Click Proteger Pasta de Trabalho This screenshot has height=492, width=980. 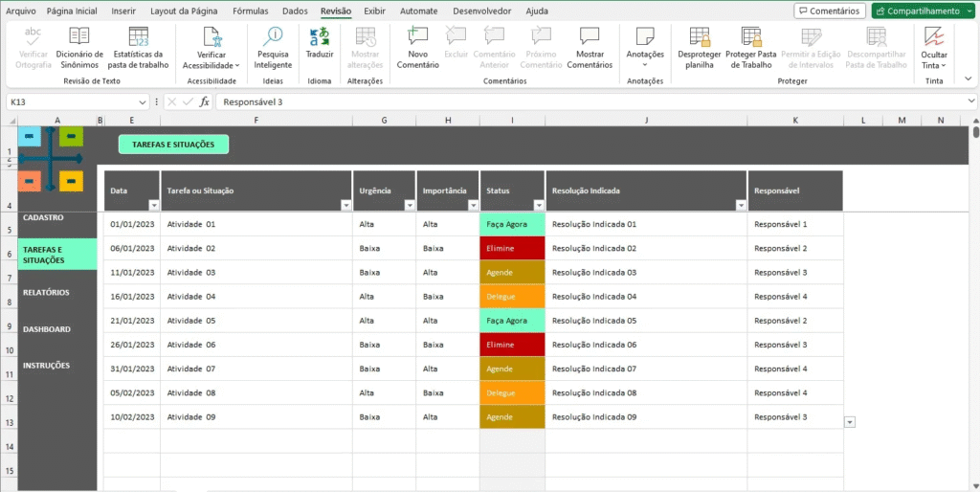point(753,38)
